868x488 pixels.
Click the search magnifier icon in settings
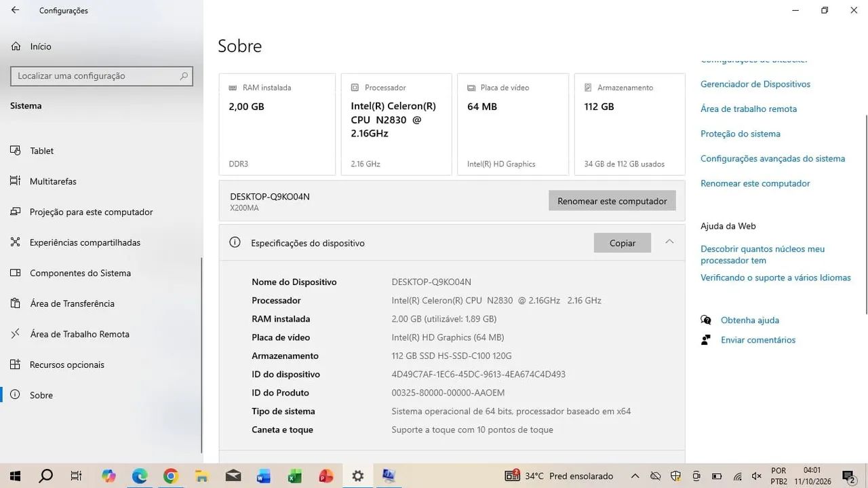[x=184, y=76]
